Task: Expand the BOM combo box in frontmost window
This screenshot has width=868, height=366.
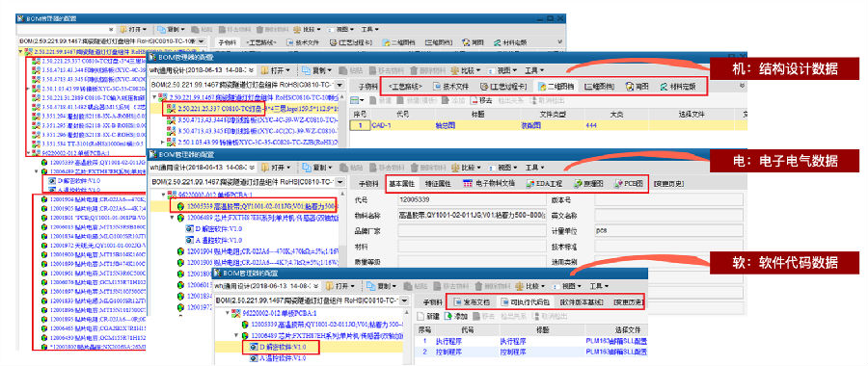Action: point(405,301)
